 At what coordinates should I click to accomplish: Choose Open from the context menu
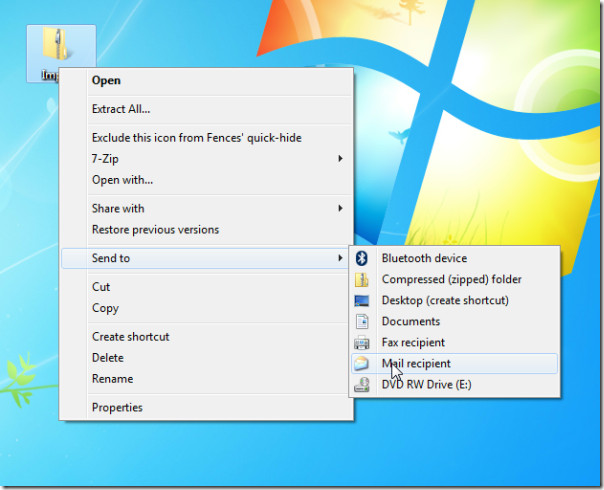click(206, 81)
